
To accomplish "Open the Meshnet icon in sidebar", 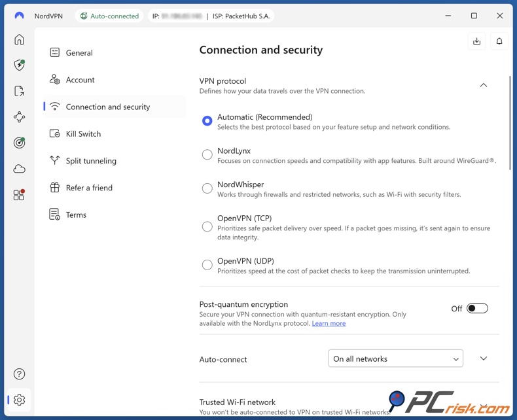I will click(20, 117).
